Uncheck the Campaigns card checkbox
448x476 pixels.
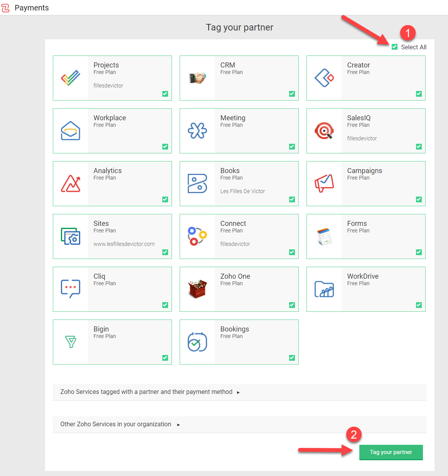[419, 199]
